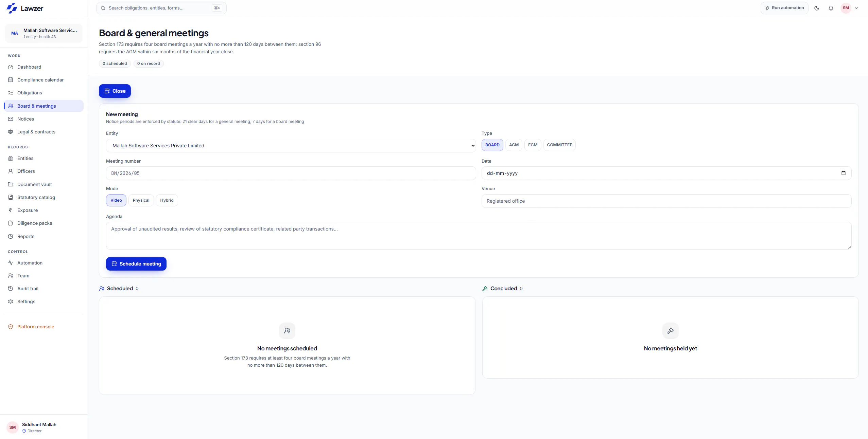The height and width of the screenshot is (439, 868).
Task: Open the Platform console link
Action: click(44, 327)
